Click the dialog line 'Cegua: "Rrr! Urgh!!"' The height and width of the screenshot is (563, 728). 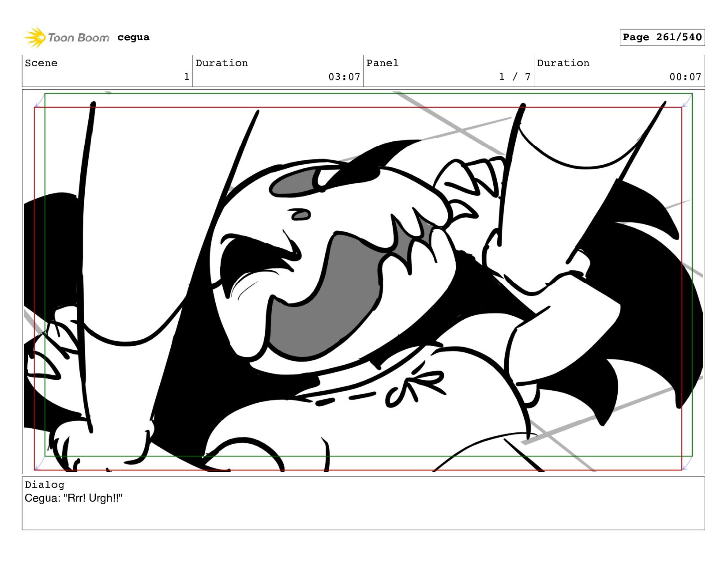coord(73,498)
